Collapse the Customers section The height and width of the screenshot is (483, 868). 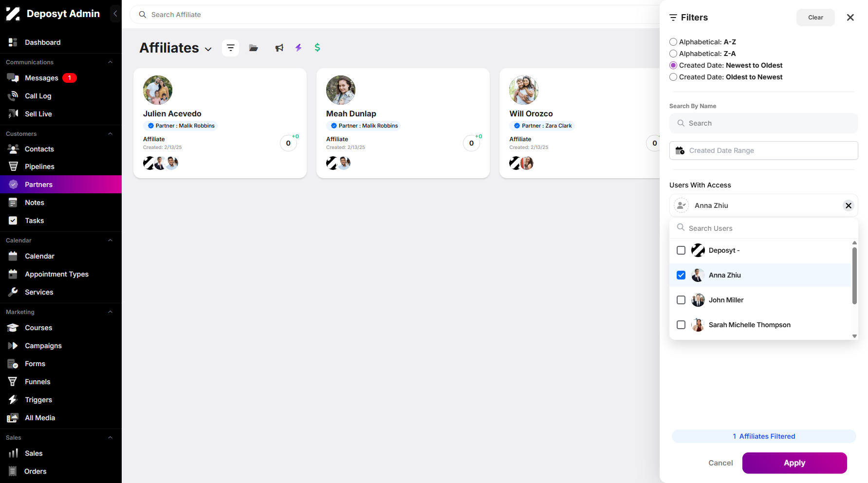pyautogui.click(x=111, y=134)
